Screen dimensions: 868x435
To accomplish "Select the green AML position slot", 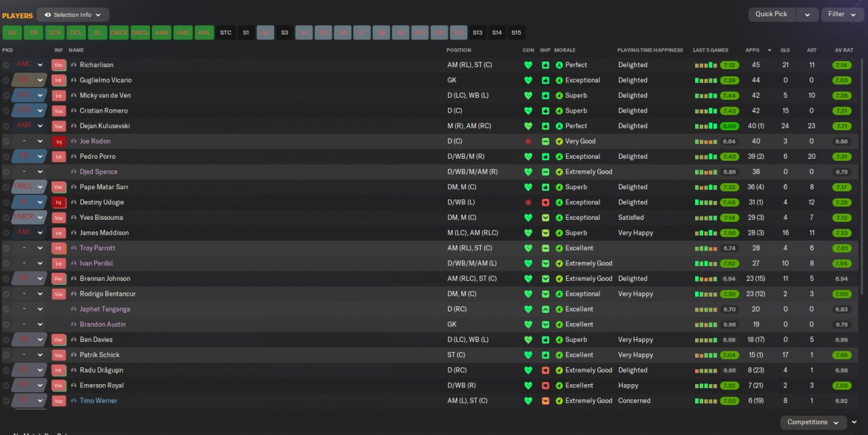I will [204, 33].
